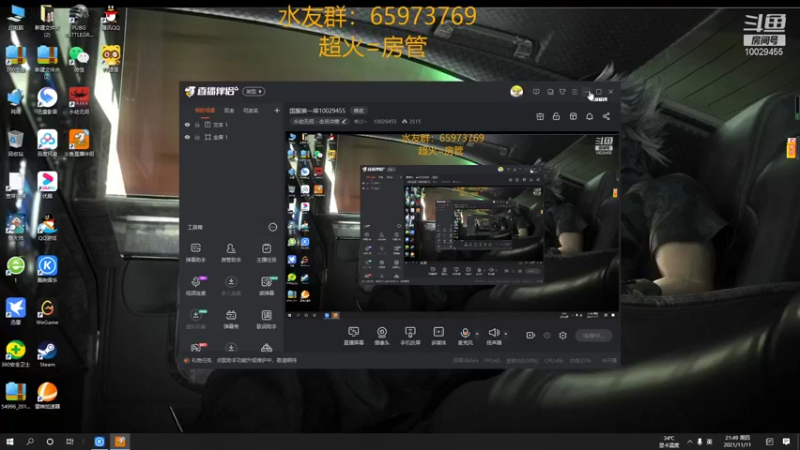The width and height of the screenshot is (800, 450).
Task: Open the notification bell
Action: [x=589, y=116]
